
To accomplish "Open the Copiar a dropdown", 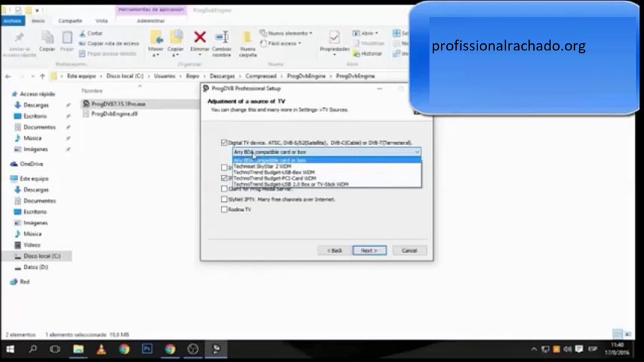I will [175, 52].
